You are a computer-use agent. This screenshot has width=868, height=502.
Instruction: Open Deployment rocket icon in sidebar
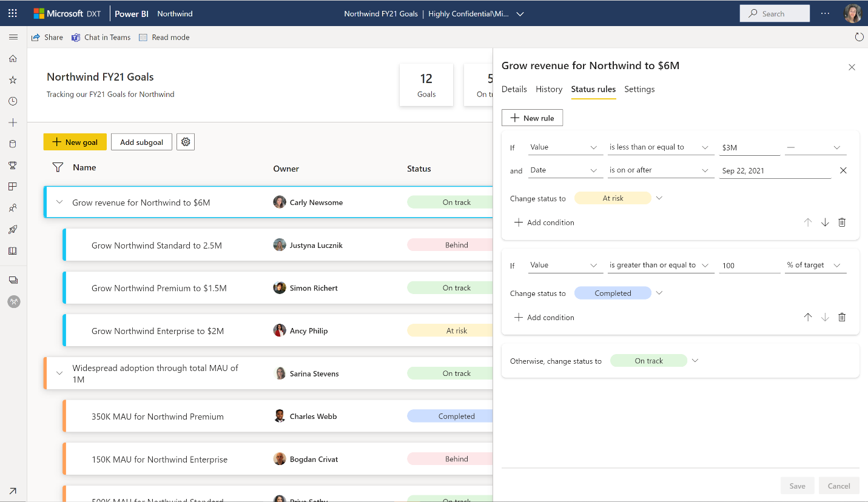[13, 229]
